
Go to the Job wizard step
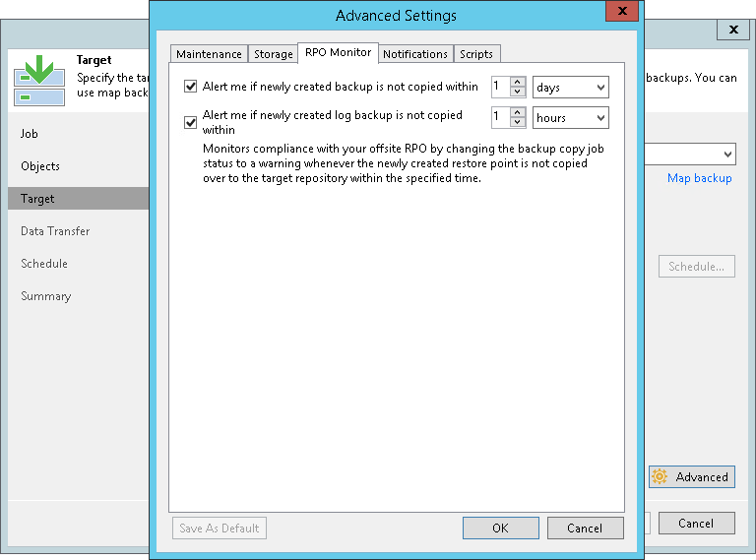point(29,134)
